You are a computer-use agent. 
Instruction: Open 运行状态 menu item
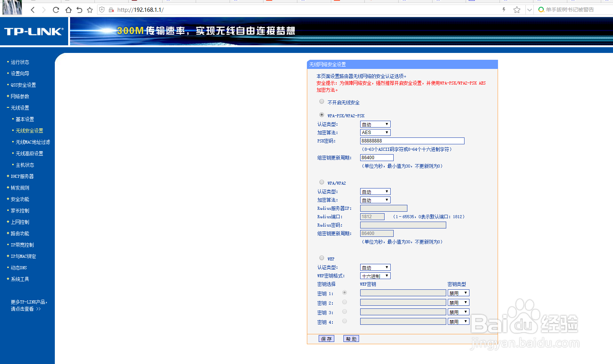click(x=20, y=62)
